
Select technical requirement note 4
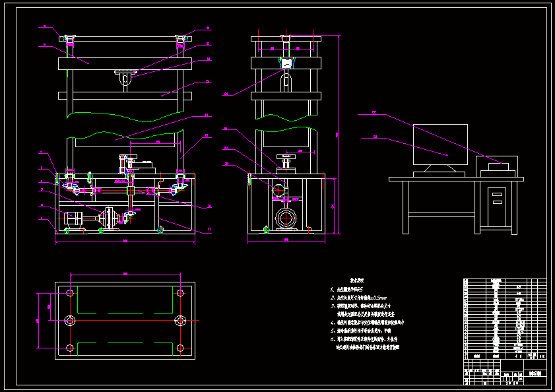click(367, 323)
